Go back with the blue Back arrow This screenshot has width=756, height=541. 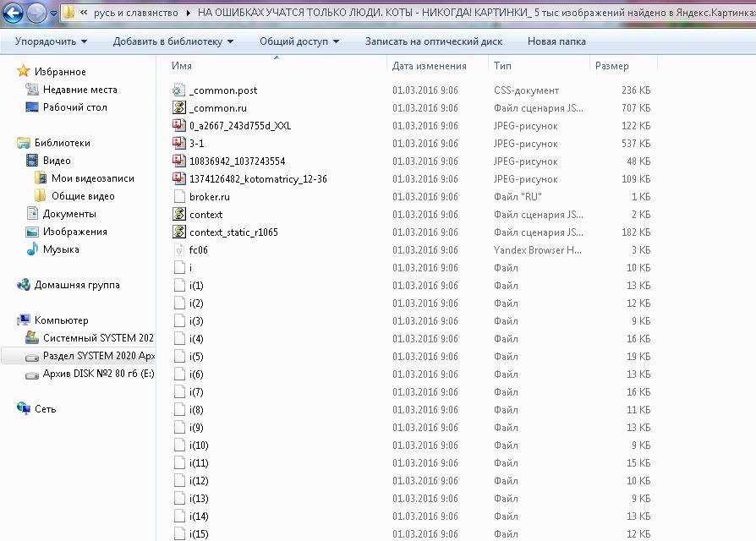[13, 13]
